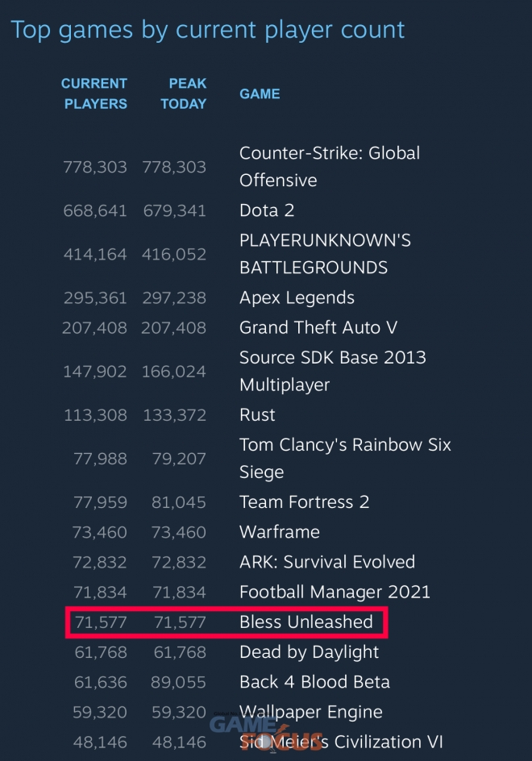Click the Peak Today column header
Image resolution: width=532 pixels, height=761 pixels.
coord(184,94)
